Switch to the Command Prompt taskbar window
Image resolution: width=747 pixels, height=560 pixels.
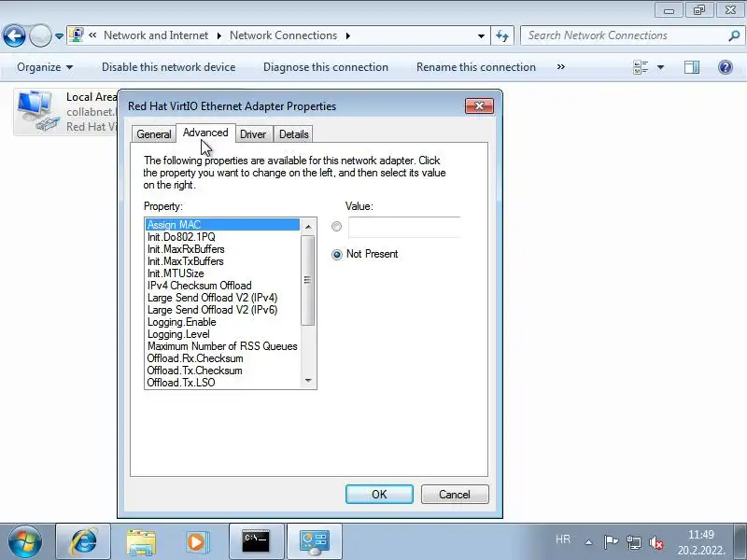coord(256,542)
